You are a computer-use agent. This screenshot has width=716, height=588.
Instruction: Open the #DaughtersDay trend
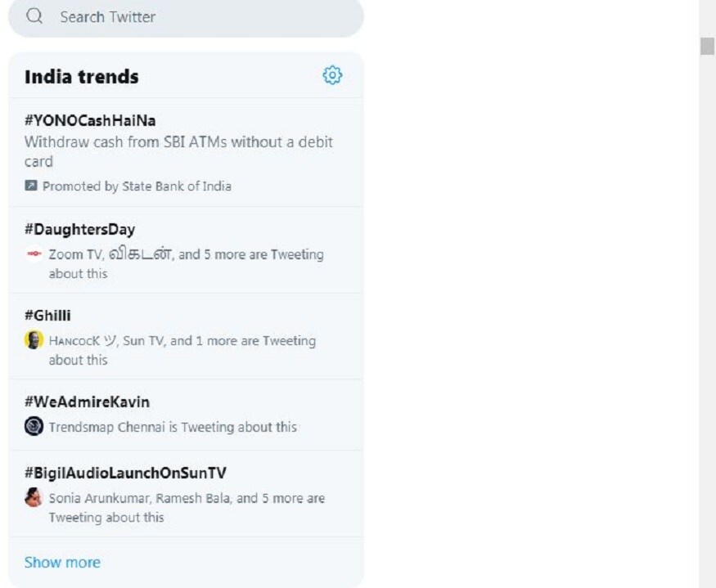coord(186,250)
